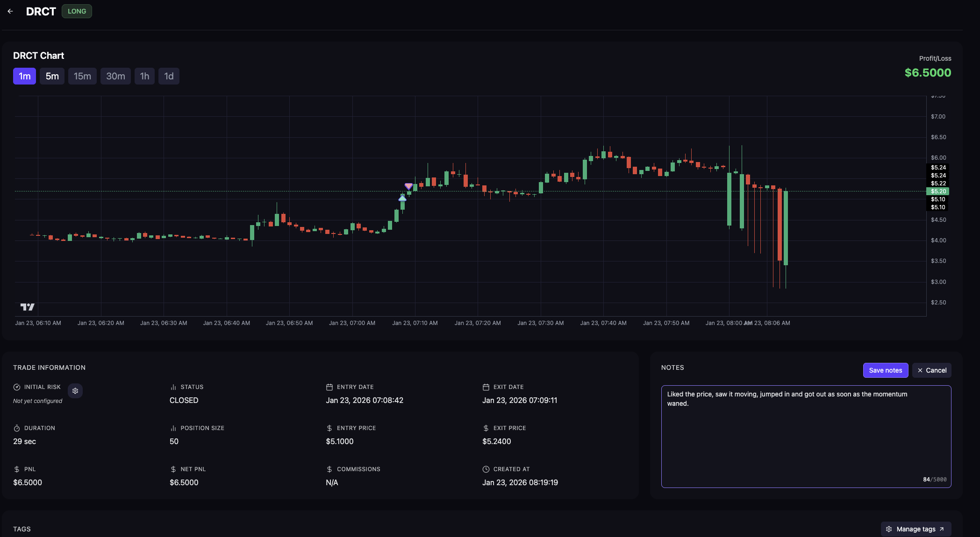Click the exit marker arrow on chart
This screenshot has width=980, height=537.
pyautogui.click(x=408, y=186)
